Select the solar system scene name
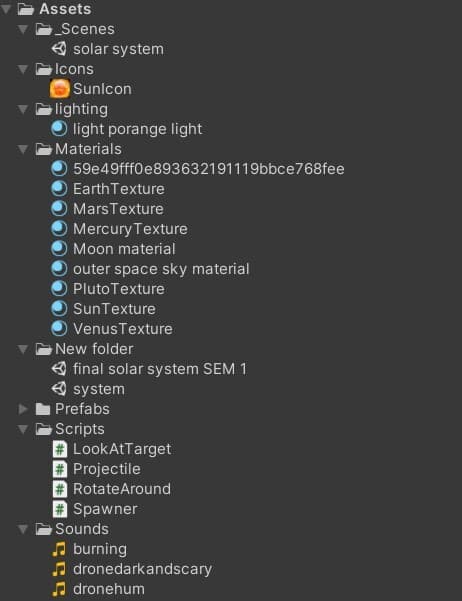 pyautogui.click(x=118, y=49)
